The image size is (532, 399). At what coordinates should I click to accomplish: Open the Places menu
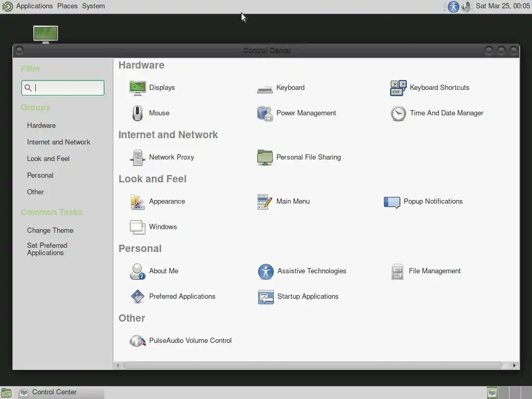67,6
